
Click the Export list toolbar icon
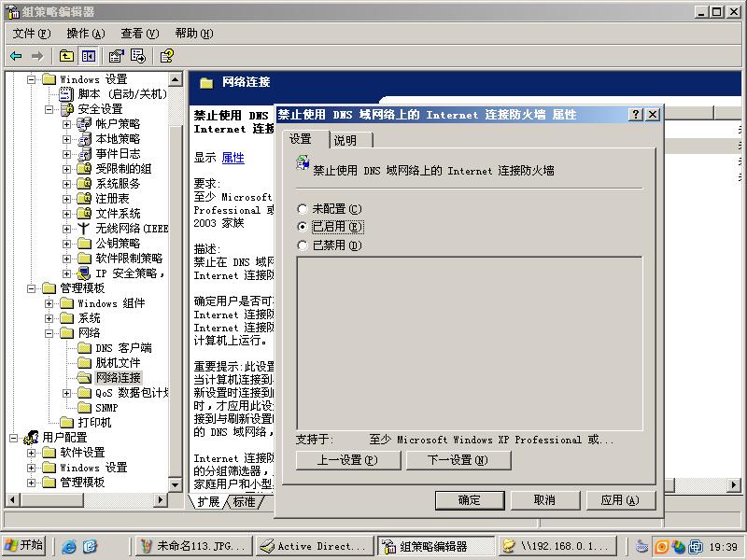(x=137, y=56)
